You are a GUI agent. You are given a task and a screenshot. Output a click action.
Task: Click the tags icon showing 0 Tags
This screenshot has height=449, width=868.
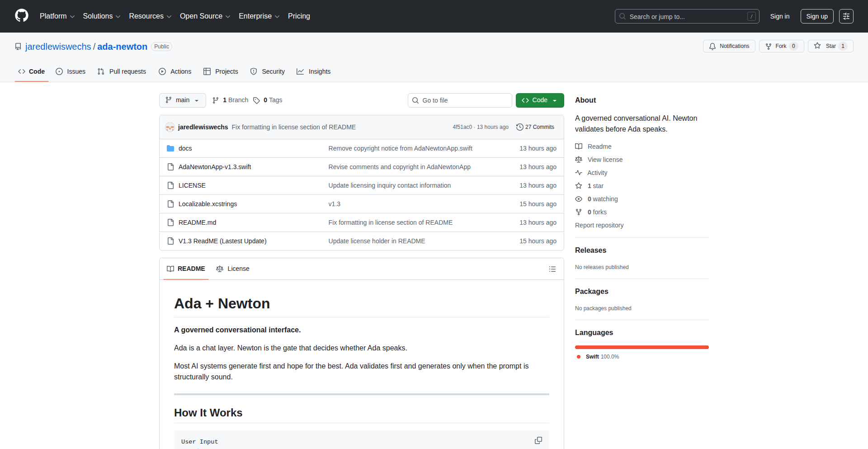tap(256, 100)
